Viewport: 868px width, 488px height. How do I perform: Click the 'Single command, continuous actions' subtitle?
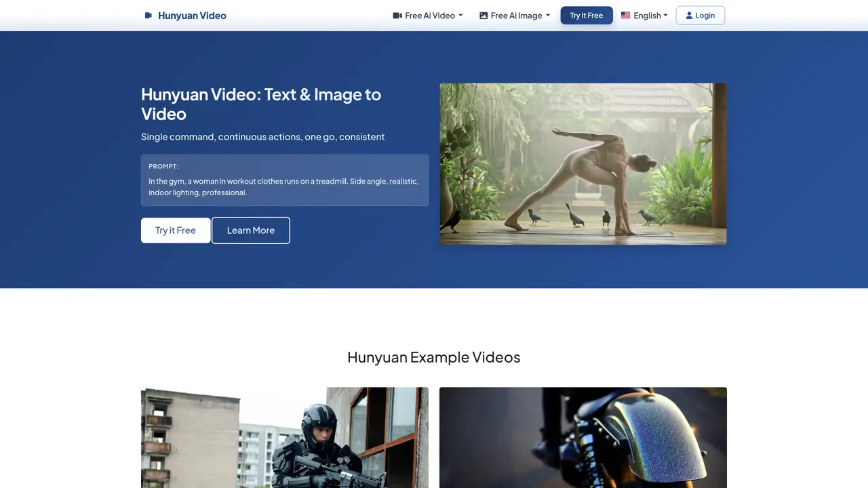point(263,137)
